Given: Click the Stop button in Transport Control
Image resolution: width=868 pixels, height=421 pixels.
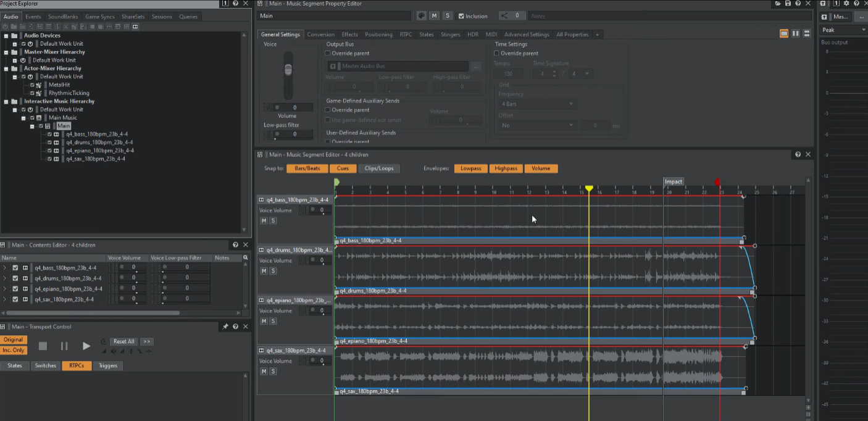Looking at the screenshot, I should (x=43, y=346).
